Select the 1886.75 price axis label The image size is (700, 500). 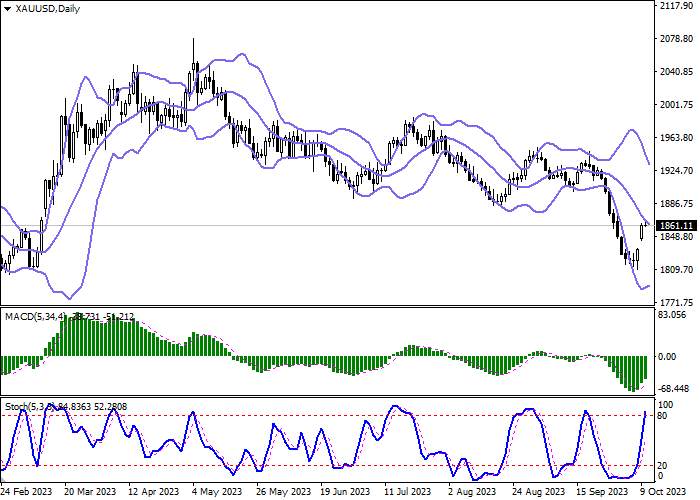click(x=677, y=204)
